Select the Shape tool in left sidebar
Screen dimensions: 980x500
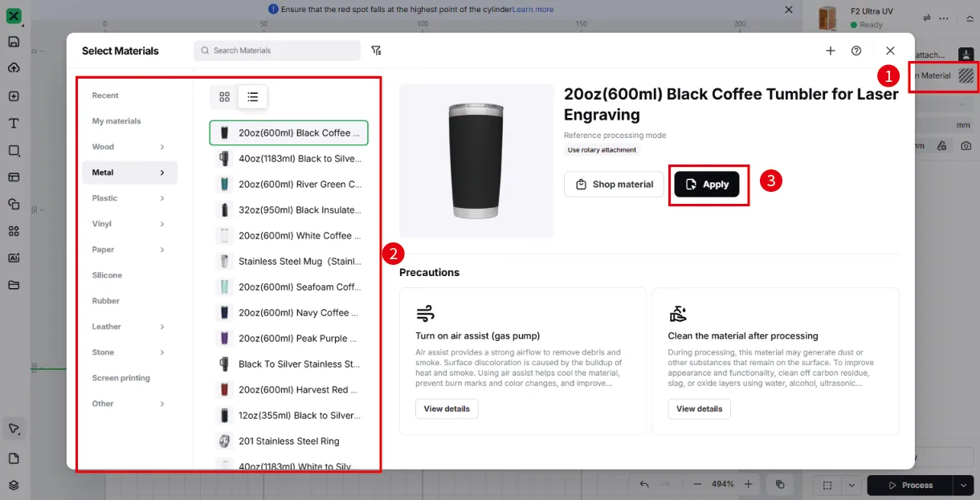[14, 151]
